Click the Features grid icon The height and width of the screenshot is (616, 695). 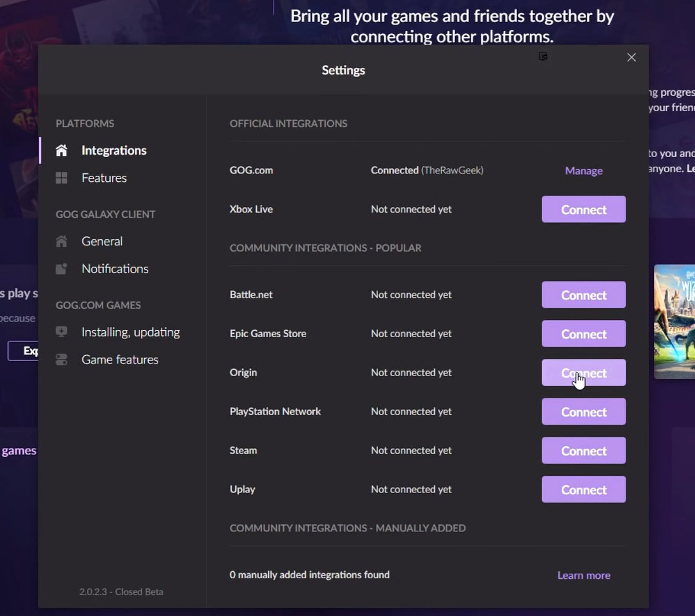point(61,178)
